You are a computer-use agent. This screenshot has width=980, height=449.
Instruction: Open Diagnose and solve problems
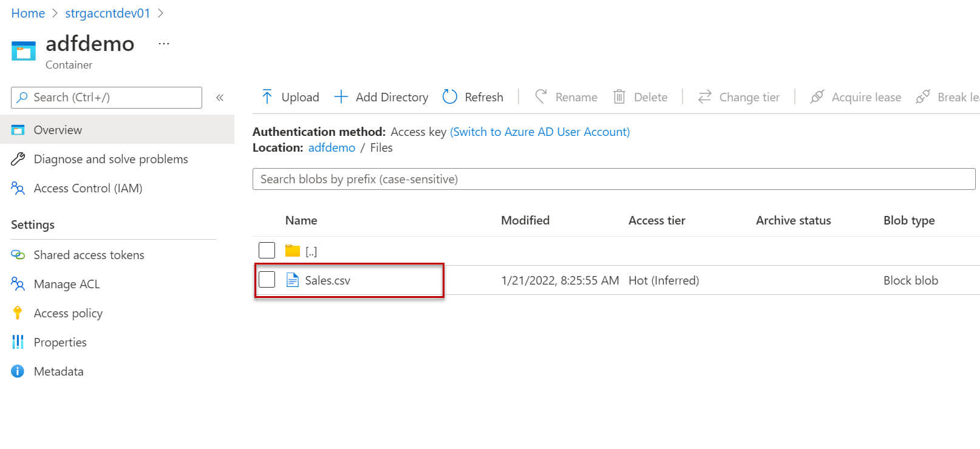click(x=111, y=159)
